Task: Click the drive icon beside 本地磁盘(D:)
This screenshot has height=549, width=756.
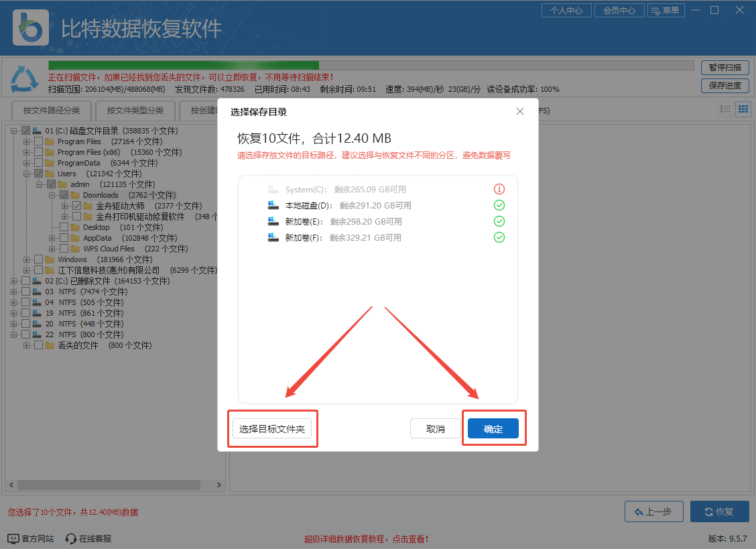Action: coord(273,205)
